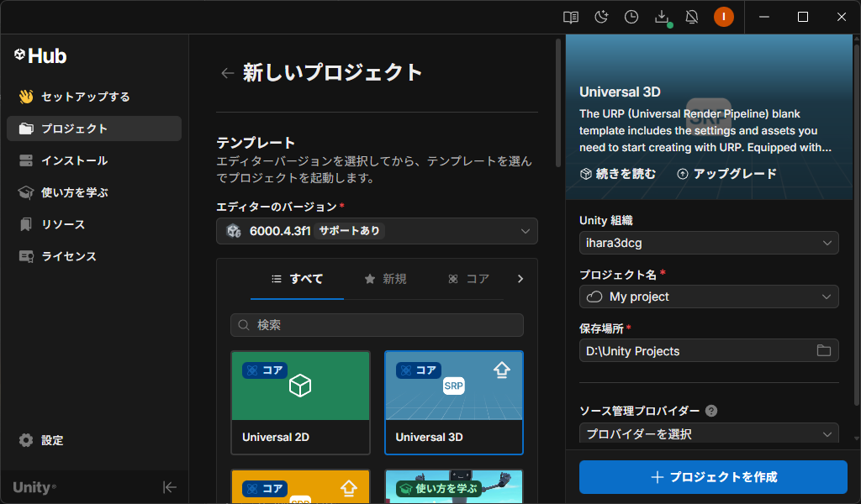Select the Universal 2D template card
Viewport: 861px width, 504px height.
(x=300, y=402)
